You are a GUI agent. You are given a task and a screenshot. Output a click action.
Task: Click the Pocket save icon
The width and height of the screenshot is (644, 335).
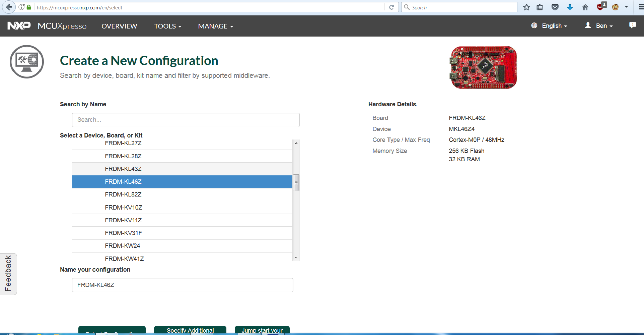(555, 7)
